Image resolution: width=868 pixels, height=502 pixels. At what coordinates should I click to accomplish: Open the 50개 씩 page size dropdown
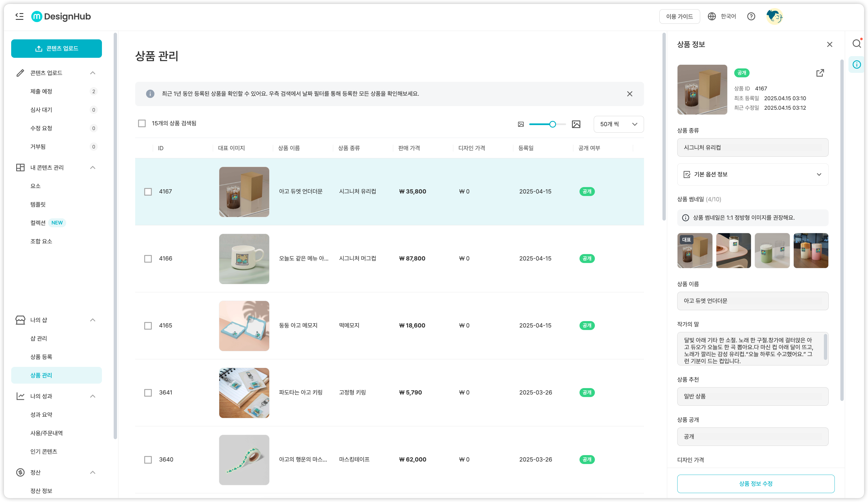[618, 124]
